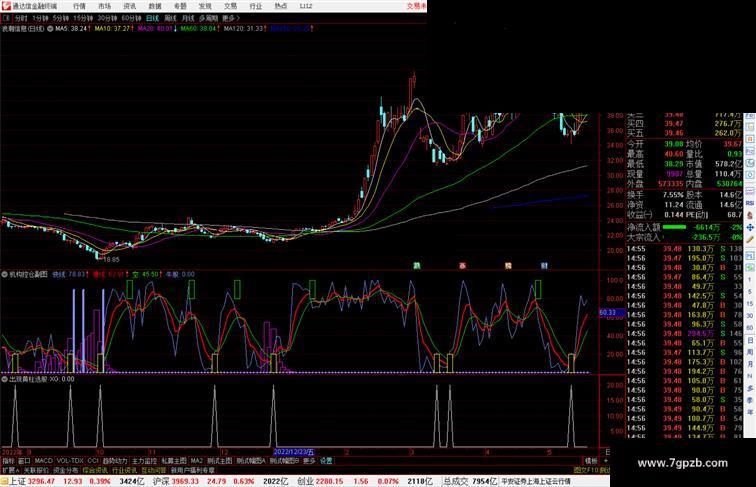Screen dimensions: 756x487
Task: Click the 2022/12/23 date marker on timeline
Action: [294, 452]
